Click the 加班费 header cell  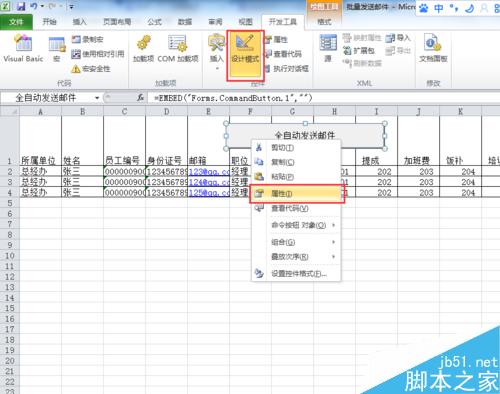[418, 141]
